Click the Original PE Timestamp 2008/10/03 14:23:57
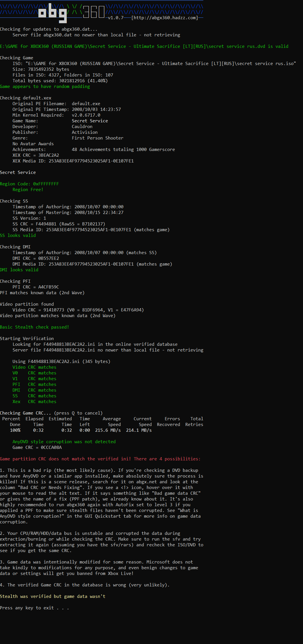This screenshot has width=303, height=644. [x=96, y=109]
